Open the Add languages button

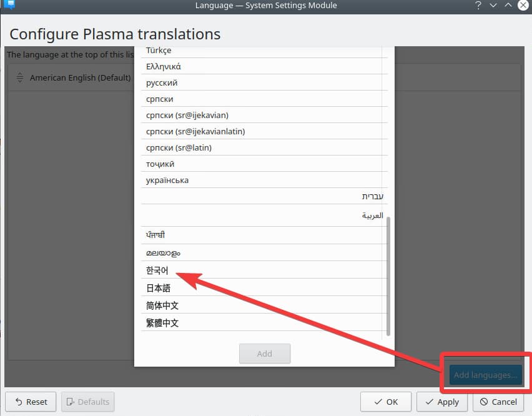(485, 375)
